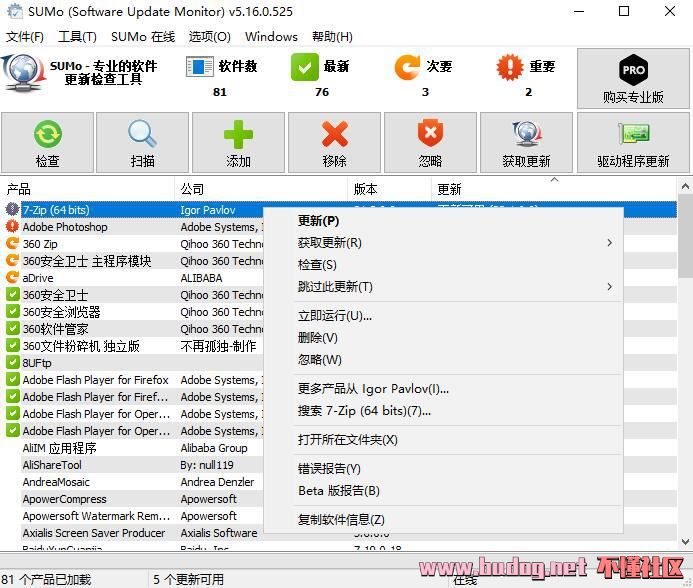
Task: Click the 81 个产品已加载 status text
Action: click(x=46, y=579)
